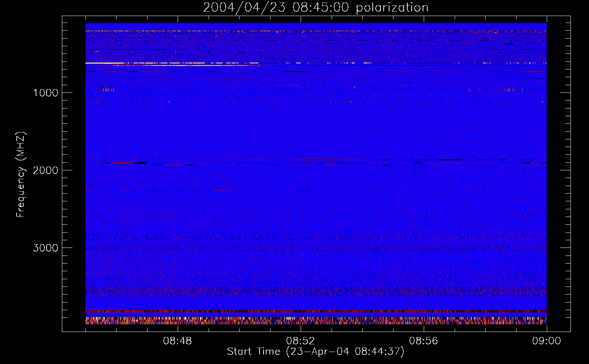Screen dimensions: 589x364
Task: Select the 1000 frequency axis label
Action: (x=46, y=93)
